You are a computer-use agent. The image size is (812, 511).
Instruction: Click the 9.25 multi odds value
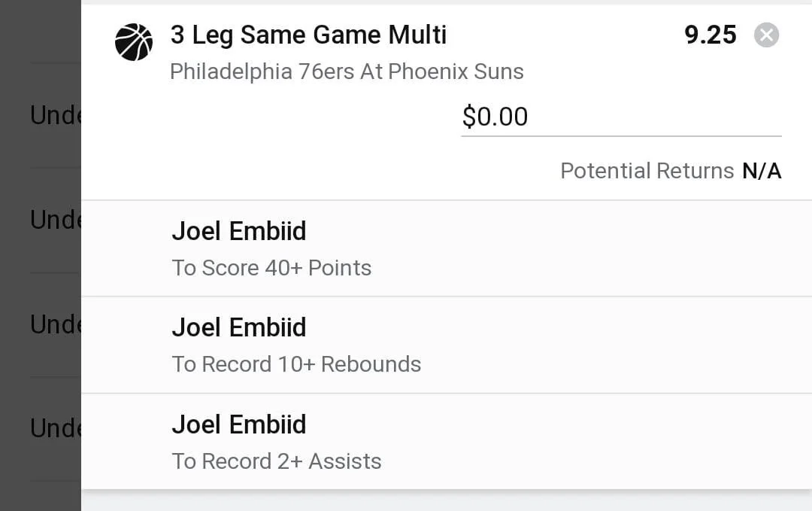tap(710, 35)
